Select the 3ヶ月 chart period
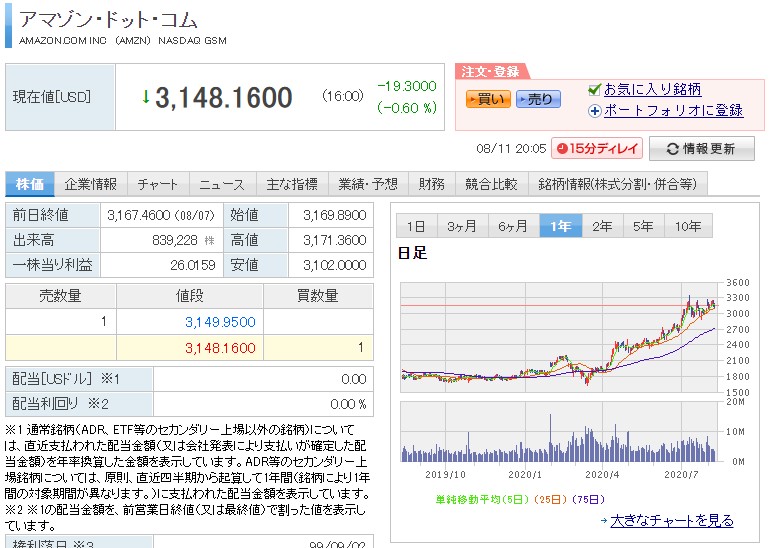 click(462, 226)
